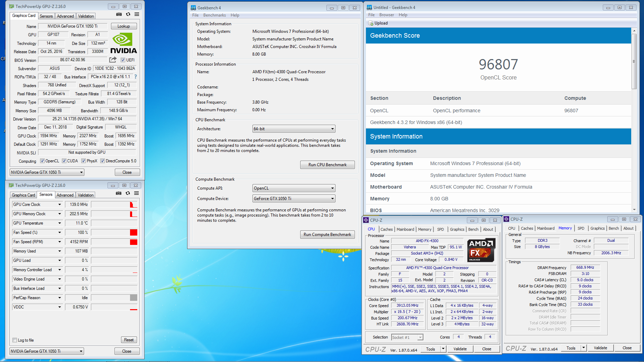Click the scroll down arrow in Geekbench results

[634, 209]
